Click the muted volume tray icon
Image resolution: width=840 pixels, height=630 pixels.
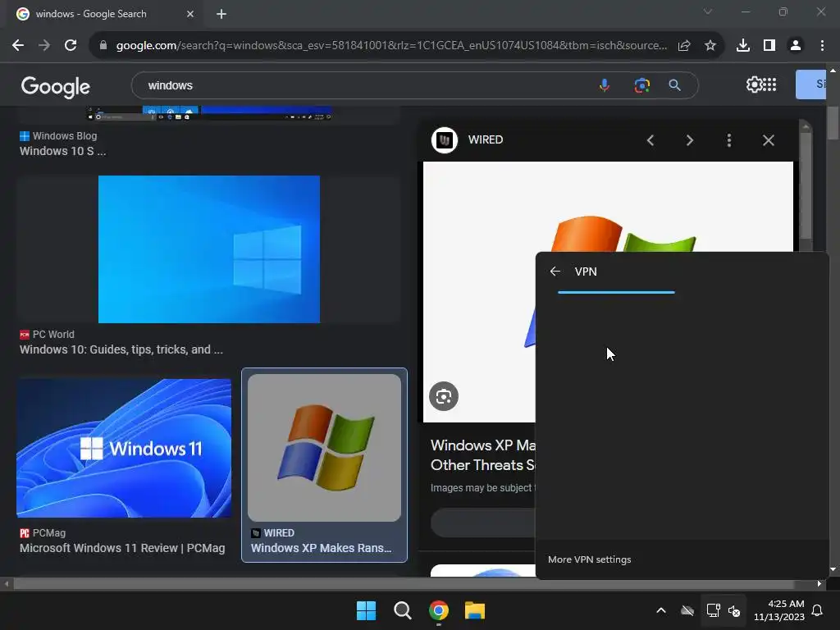(x=734, y=610)
